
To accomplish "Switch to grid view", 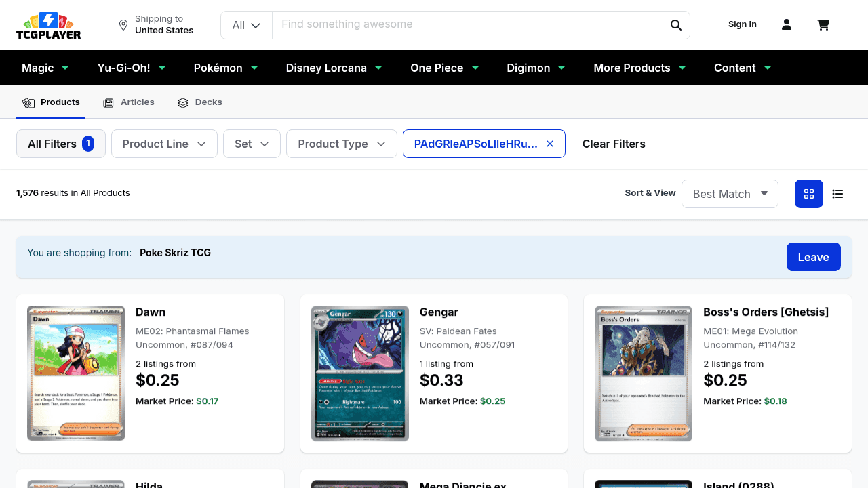I will pos(808,194).
